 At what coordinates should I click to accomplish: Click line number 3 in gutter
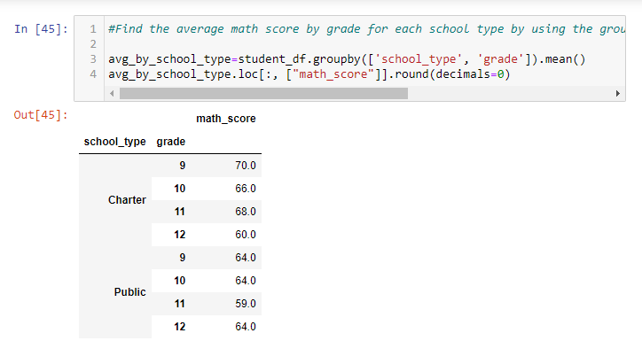93,59
